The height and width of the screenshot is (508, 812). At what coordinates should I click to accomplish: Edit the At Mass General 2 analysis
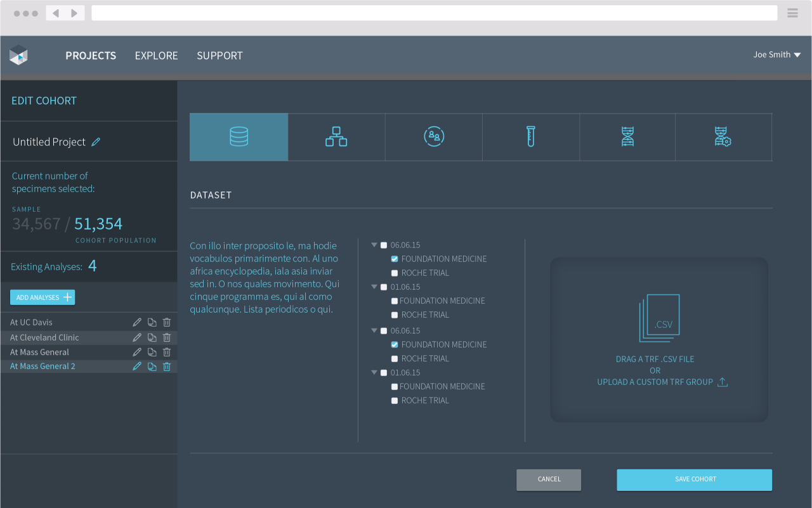[136, 367]
